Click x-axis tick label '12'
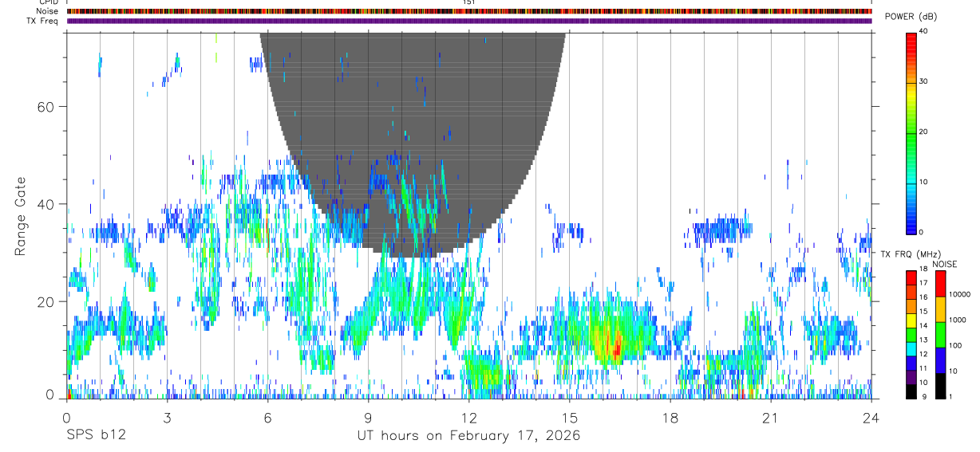 [469, 418]
